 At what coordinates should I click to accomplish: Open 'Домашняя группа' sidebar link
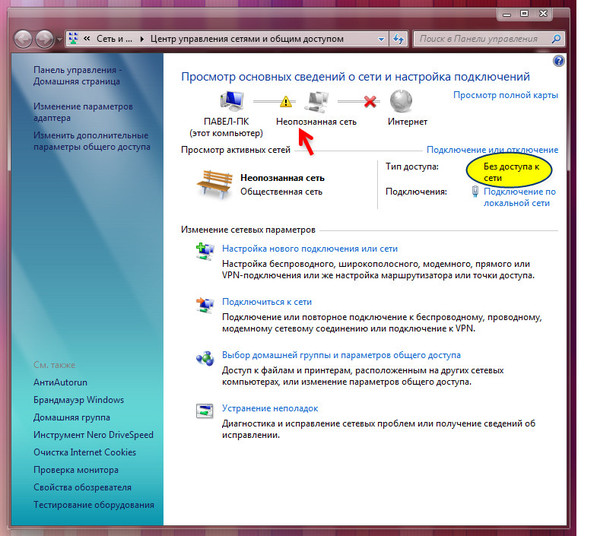[72, 417]
